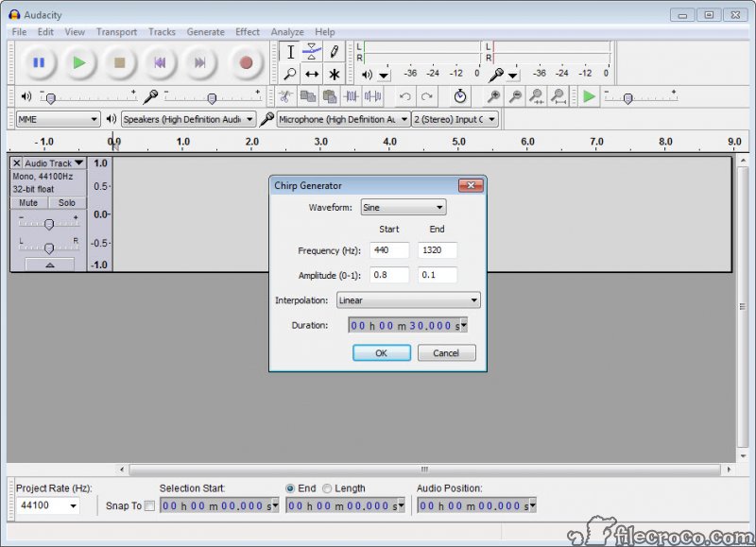Click the Silence audio icon
The image size is (756, 547).
point(372,97)
